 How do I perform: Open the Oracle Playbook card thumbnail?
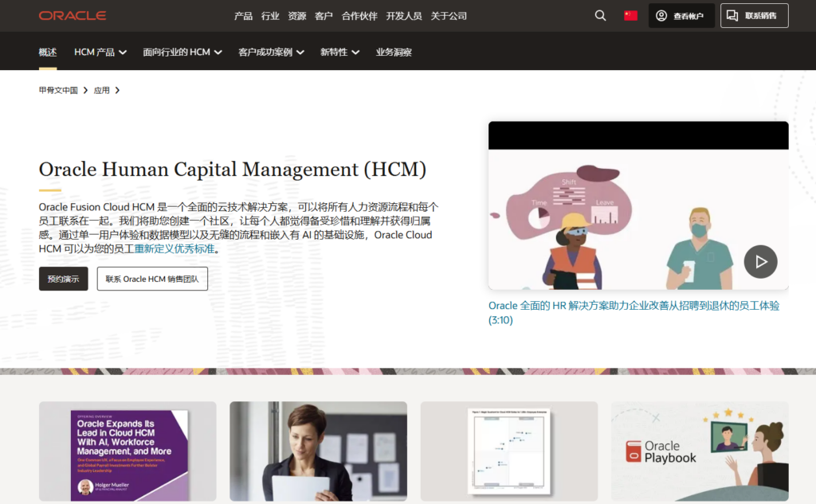click(x=699, y=451)
